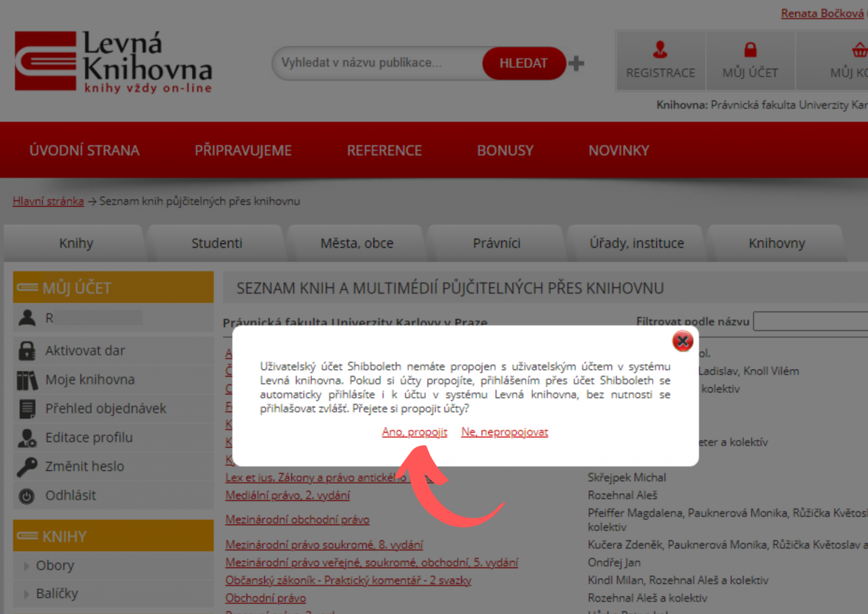Switch to the Knihovny tab
This screenshot has width=868, height=614.
[x=777, y=243]
